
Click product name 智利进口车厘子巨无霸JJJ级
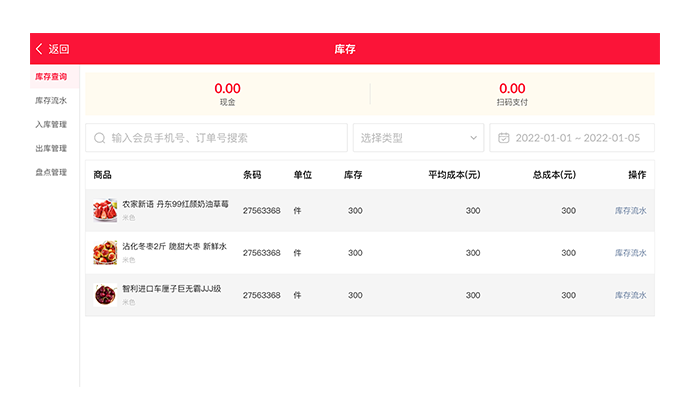click(172, 288)
